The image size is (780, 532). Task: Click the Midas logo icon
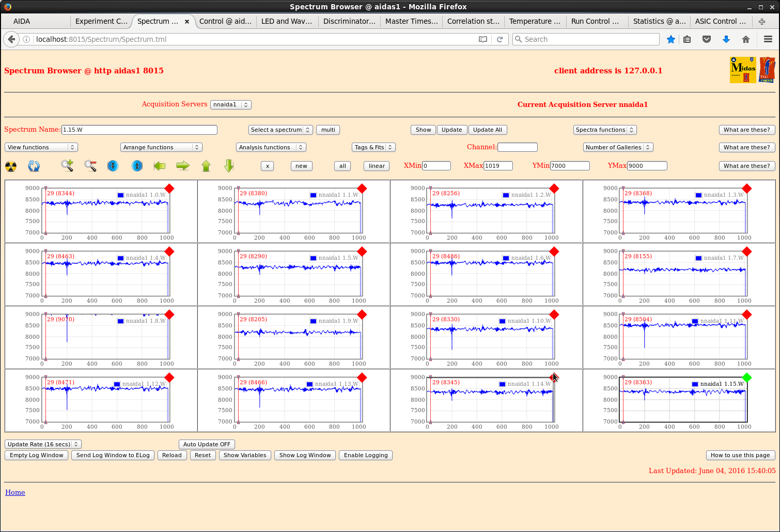click(x=743, y=70)
